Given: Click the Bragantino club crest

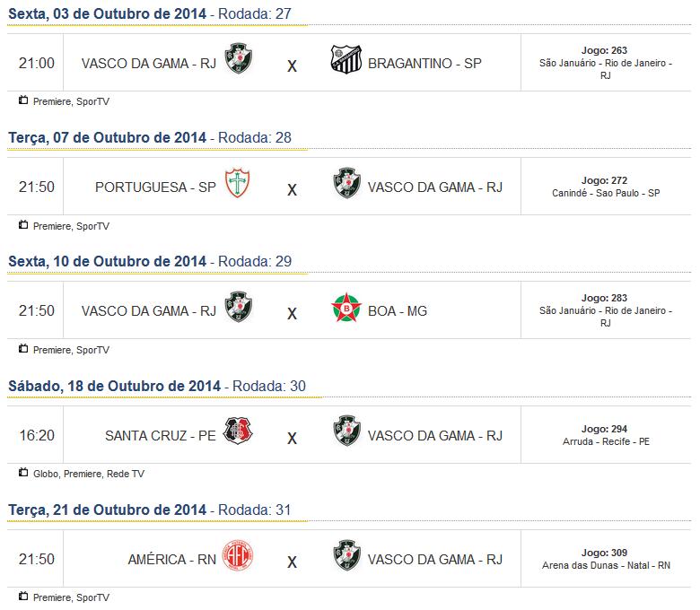Looking at the screenshot, I should coord(346,61).
